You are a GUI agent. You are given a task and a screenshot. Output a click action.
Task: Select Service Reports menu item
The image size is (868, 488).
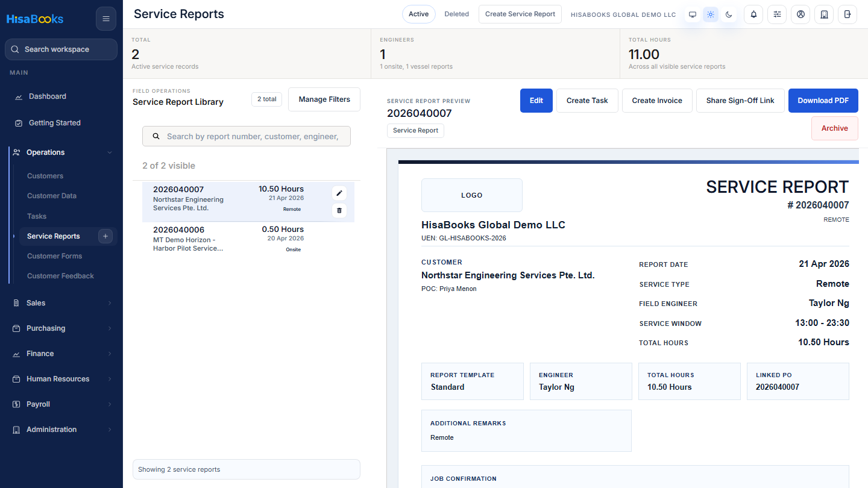click(x=53, y=236)
